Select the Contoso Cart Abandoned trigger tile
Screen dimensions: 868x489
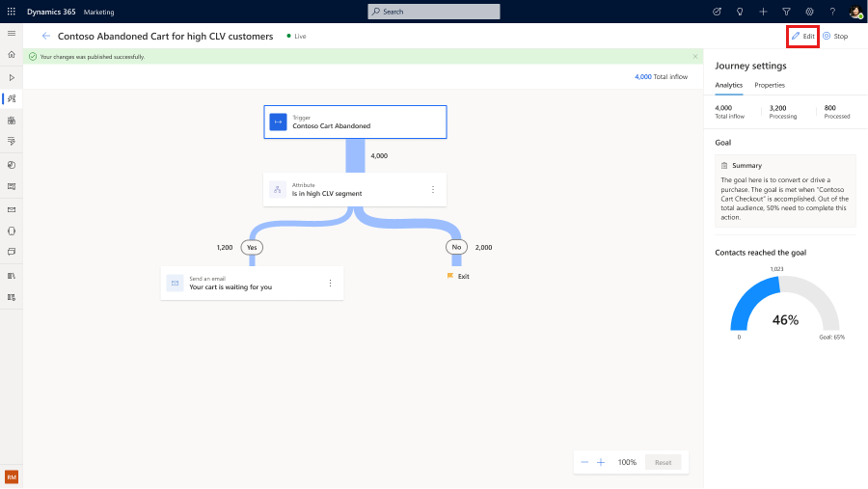click(355, 122)
